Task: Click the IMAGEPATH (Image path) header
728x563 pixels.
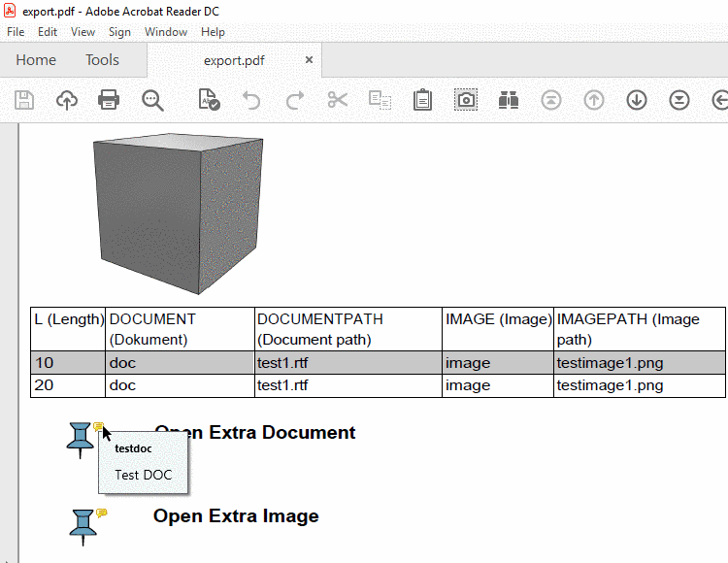Action: pos(640,329)
